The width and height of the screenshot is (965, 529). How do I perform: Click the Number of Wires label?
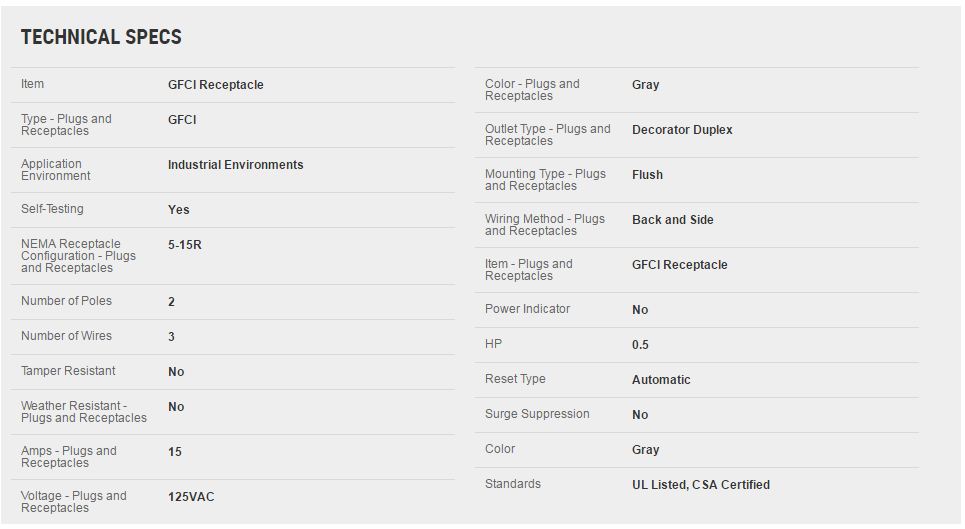click(x=66, y=336)
